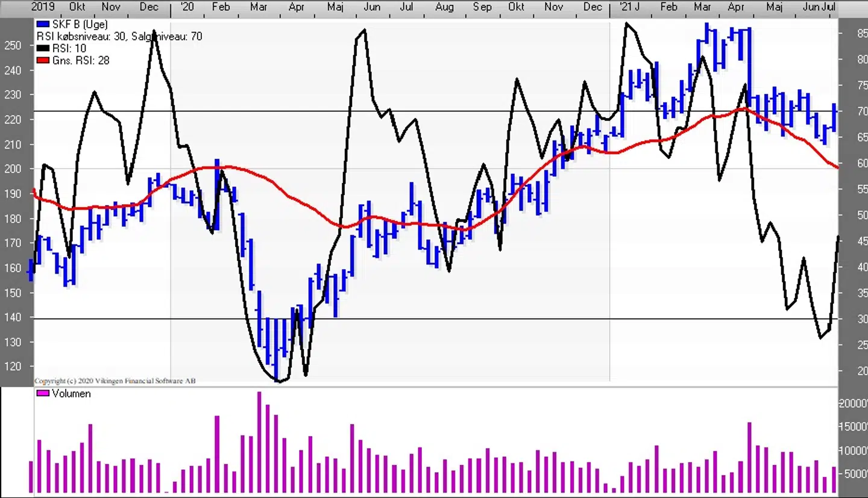Image resolution: width=868 pixels, height=498 pixels.
Task: Click the magenta Volumen legend swatch
Action: (43, 393)
